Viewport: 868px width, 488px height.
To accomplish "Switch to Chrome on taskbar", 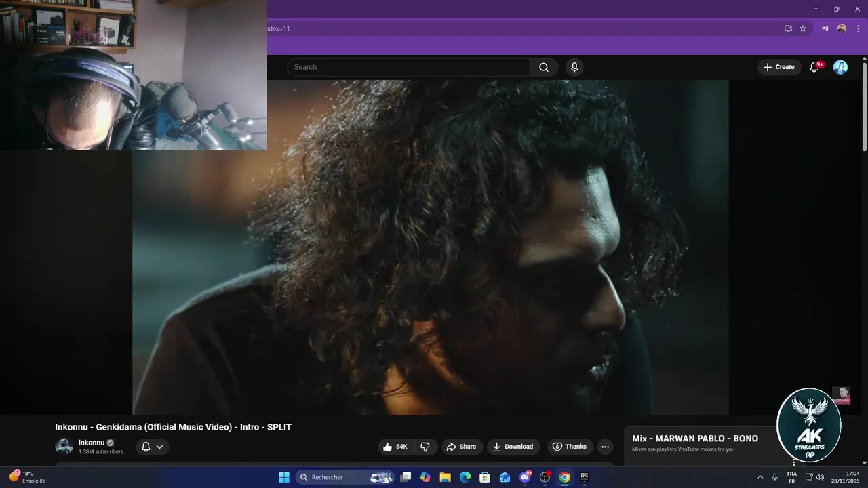I will pyautogui.click(x=564, y=477).
